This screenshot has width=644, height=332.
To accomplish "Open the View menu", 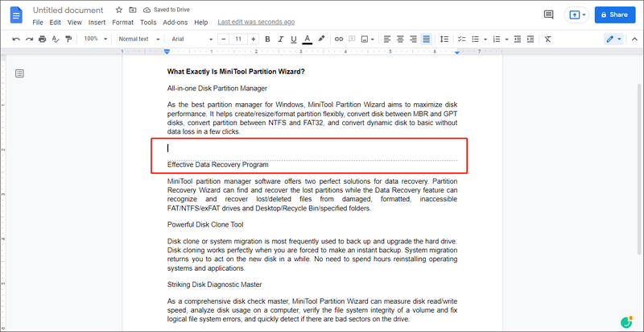I will pyautogui.click(x=75, y=23).
